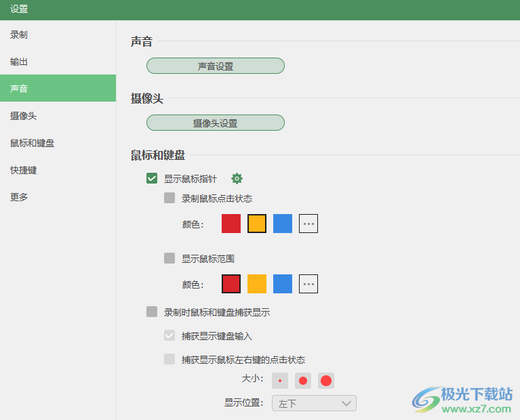The width and height of the screenshot is (520, 420).
Task: Toggle 显示鼠标指针 checkbox
Action: coord(152,178)
